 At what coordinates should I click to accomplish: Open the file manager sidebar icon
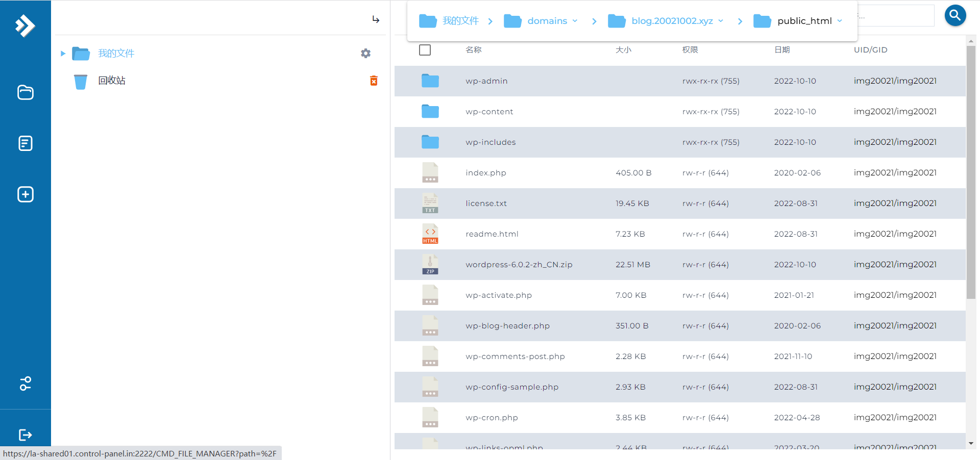point(25,92)
